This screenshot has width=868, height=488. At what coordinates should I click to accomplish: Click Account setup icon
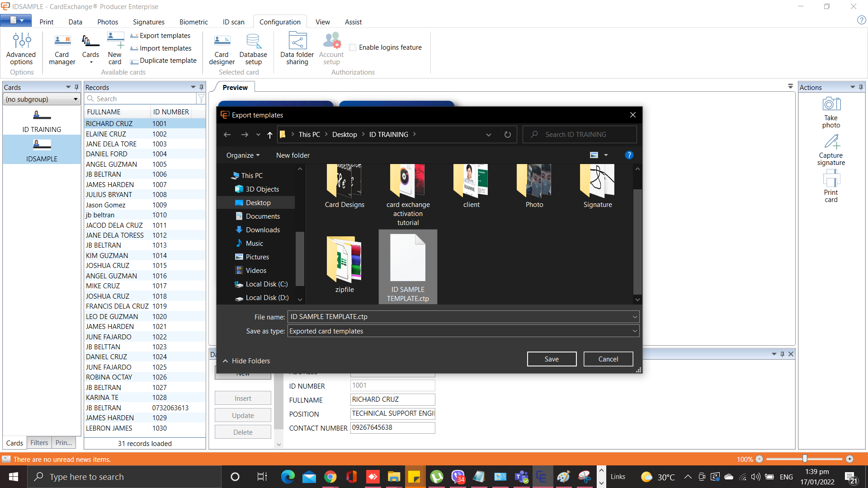[331, 49]
